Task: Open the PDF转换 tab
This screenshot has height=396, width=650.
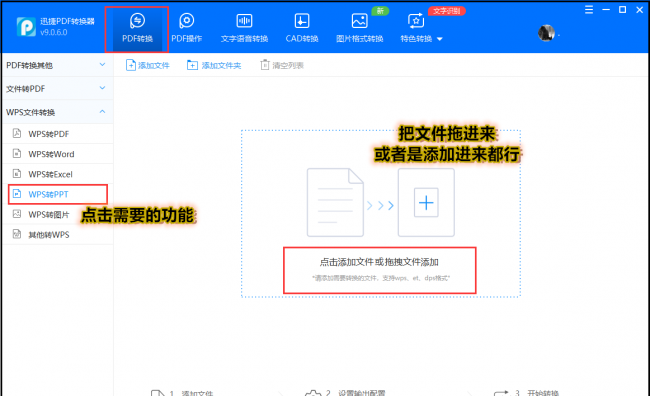Action: point(137,29)
